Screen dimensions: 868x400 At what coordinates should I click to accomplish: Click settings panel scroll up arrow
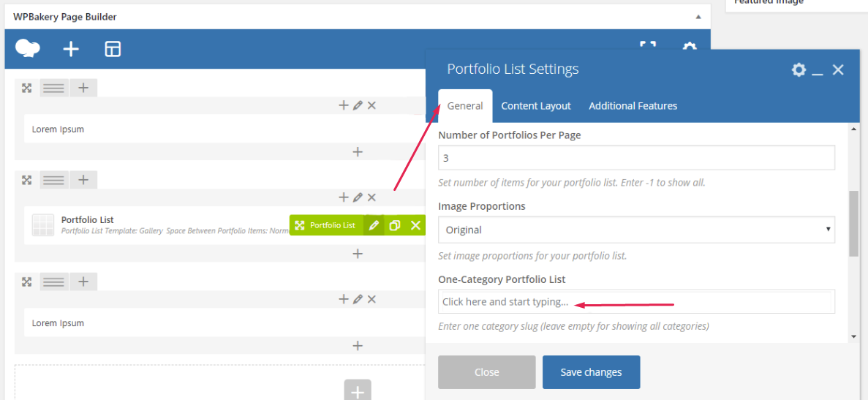pyautogui.click(x=854, y=129)
